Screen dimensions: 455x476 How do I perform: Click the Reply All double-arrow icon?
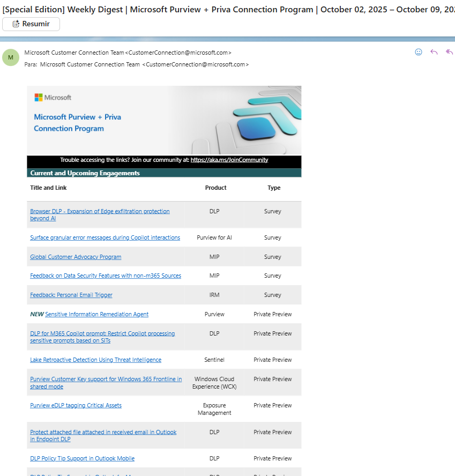click(449, 52)
